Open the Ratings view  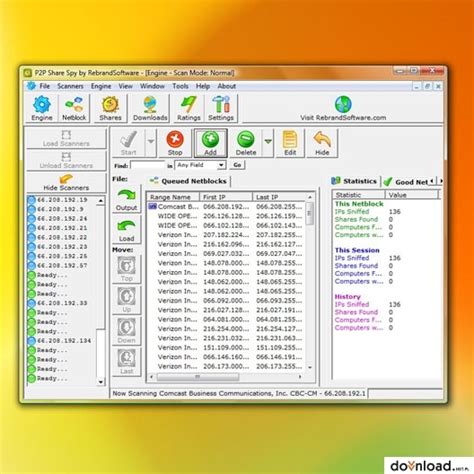coord(189,108)
